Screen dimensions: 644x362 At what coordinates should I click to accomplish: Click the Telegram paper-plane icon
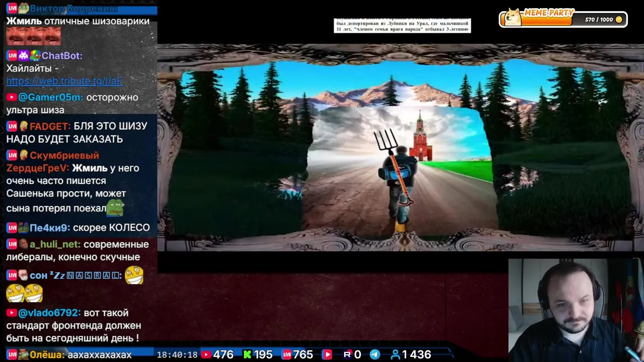375,354
